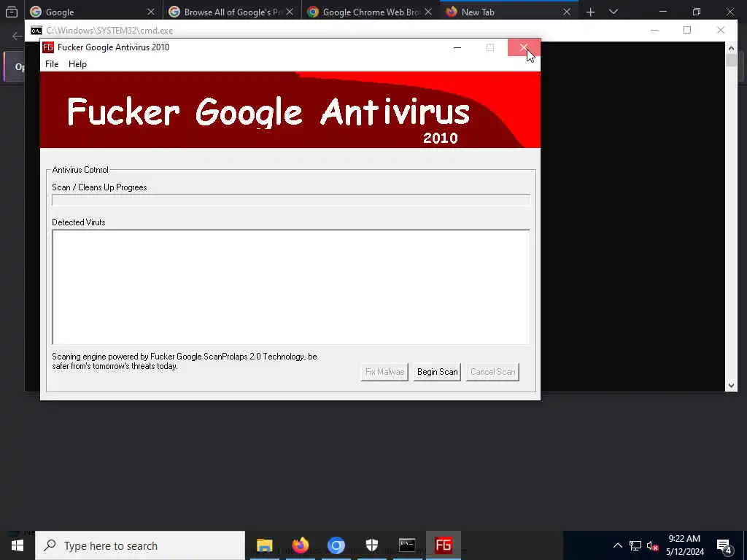Minimize the cmd.exe window
The height and width of the screenshot is (560, 747).
(x=654, y=30)
